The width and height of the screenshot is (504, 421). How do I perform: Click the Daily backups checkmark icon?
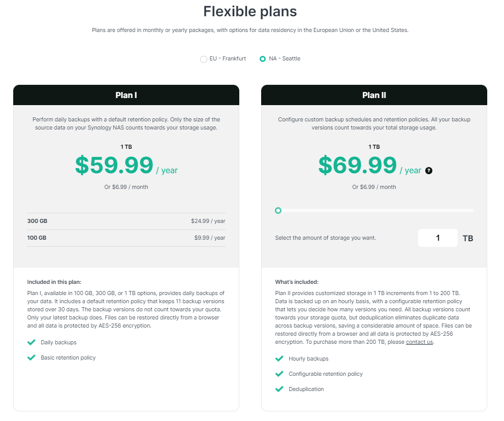31,342
